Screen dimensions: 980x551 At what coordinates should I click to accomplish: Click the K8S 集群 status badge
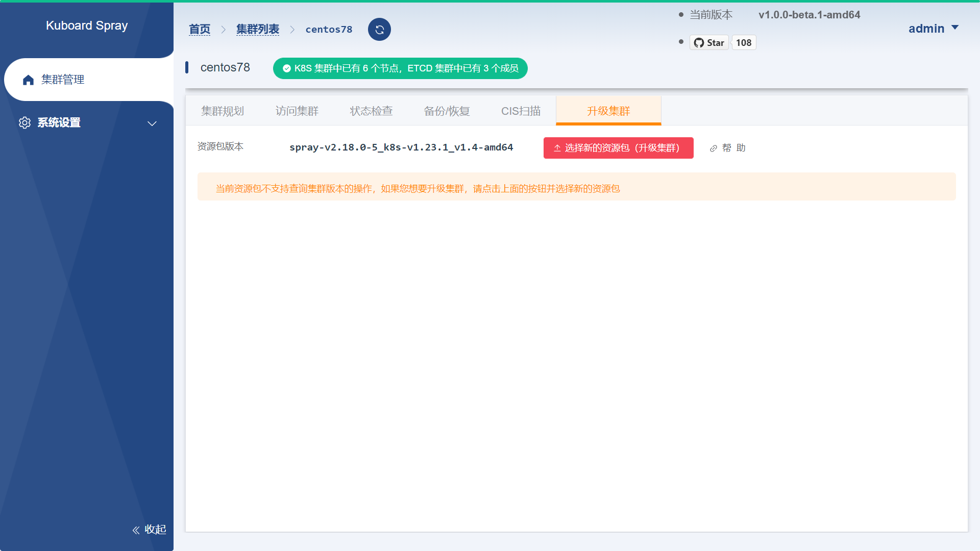point(400,68)
